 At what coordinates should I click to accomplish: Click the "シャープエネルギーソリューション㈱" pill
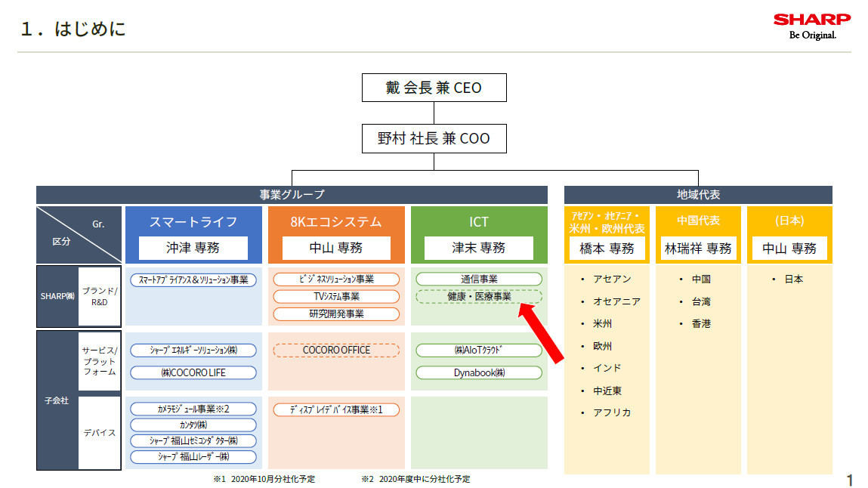(193, 351)
